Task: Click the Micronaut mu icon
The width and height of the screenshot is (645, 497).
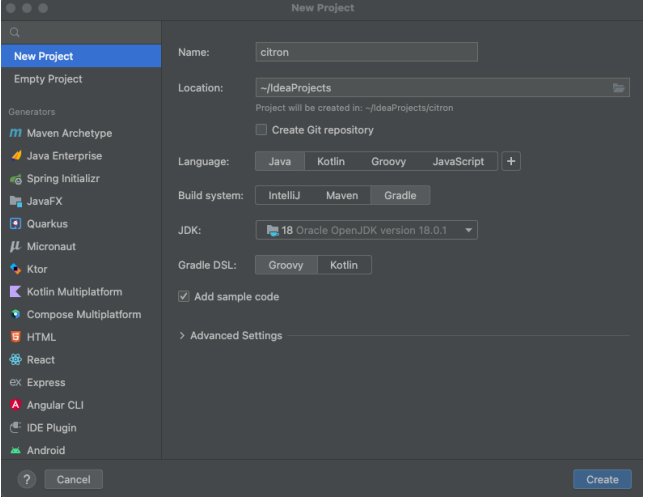Action: click(x=15, y=246)
